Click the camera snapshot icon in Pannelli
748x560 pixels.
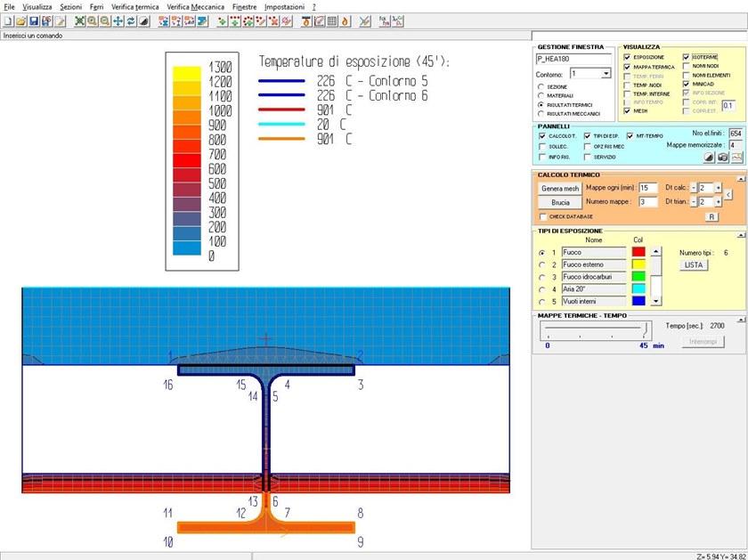[x=722, y=157]
